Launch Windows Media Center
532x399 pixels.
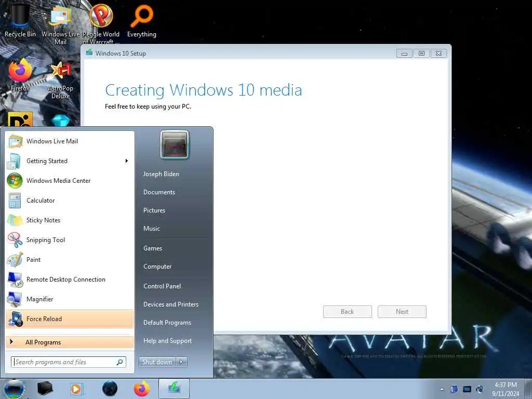coord(70,180)
